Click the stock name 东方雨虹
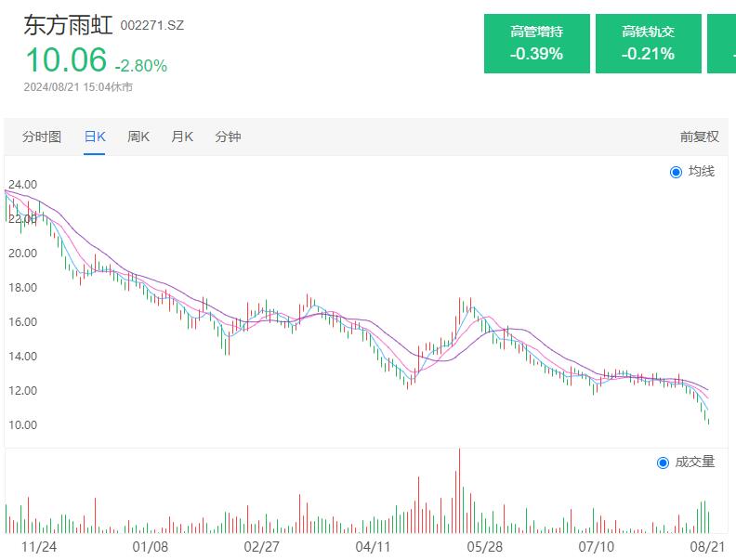736x560 pixels. (68, 25)
